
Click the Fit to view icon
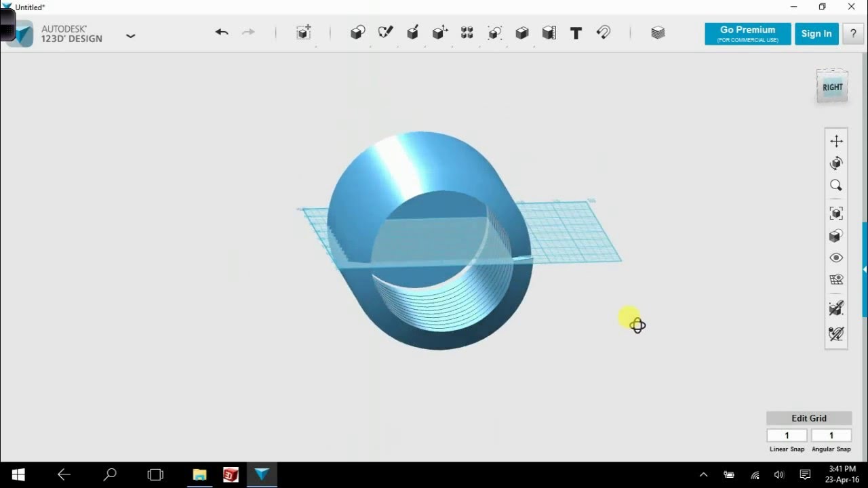[836, 213]
